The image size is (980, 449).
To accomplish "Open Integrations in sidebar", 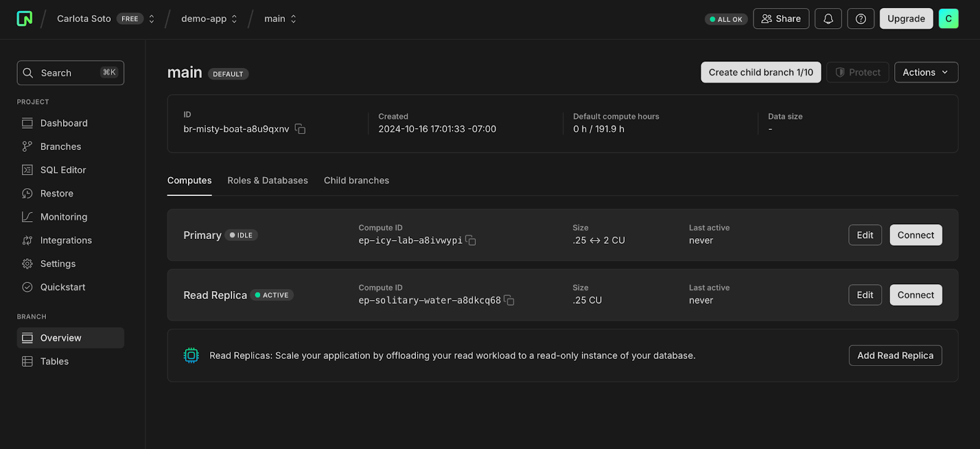I will tap(66, 240).
